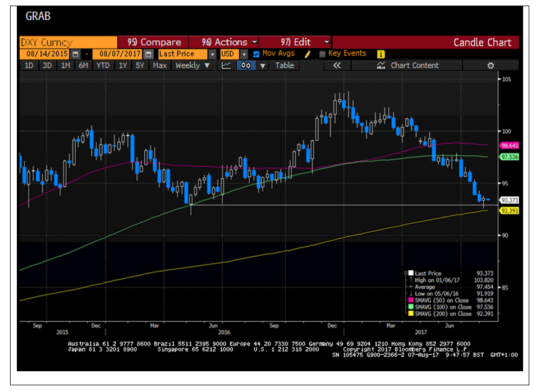Image resolution: width=536 pixels, height=392 pixels.
Task: Click the GRAB title text
Action: coord(38,16)
